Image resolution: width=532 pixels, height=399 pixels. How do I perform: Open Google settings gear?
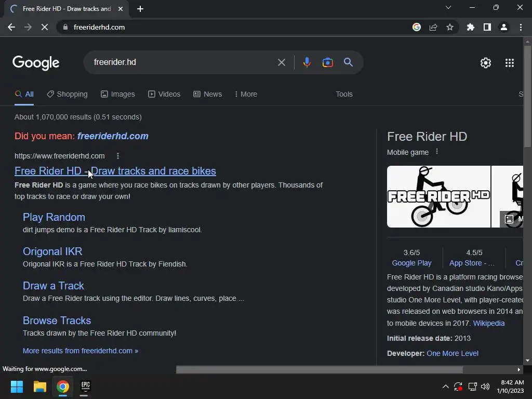(x=486, y=63)
